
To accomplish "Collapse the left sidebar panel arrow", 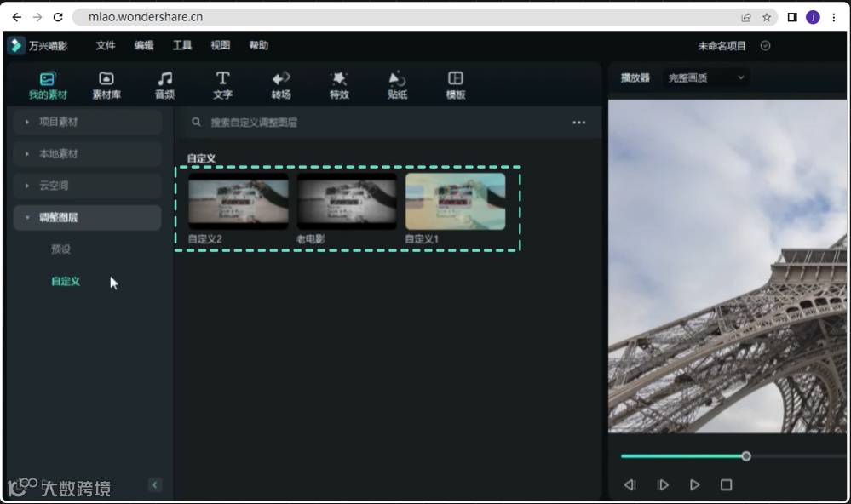I will point(155,484).
